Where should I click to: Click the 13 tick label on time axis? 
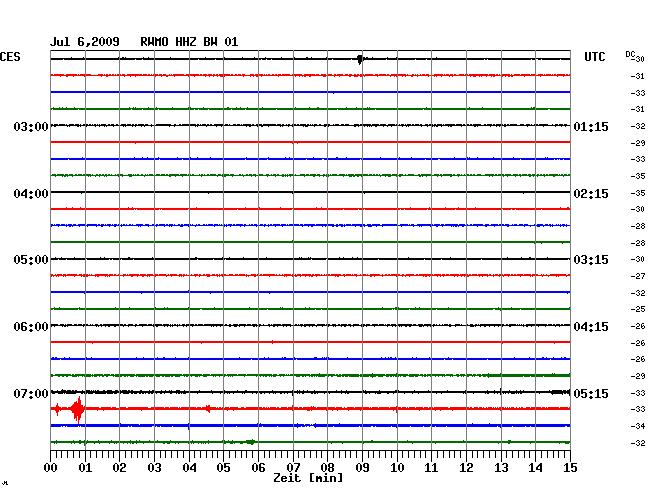(x=501, y=468)
